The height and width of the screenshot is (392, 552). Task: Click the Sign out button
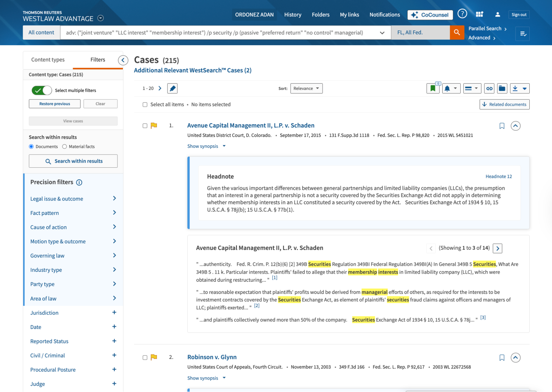click(x=519, y=15)
